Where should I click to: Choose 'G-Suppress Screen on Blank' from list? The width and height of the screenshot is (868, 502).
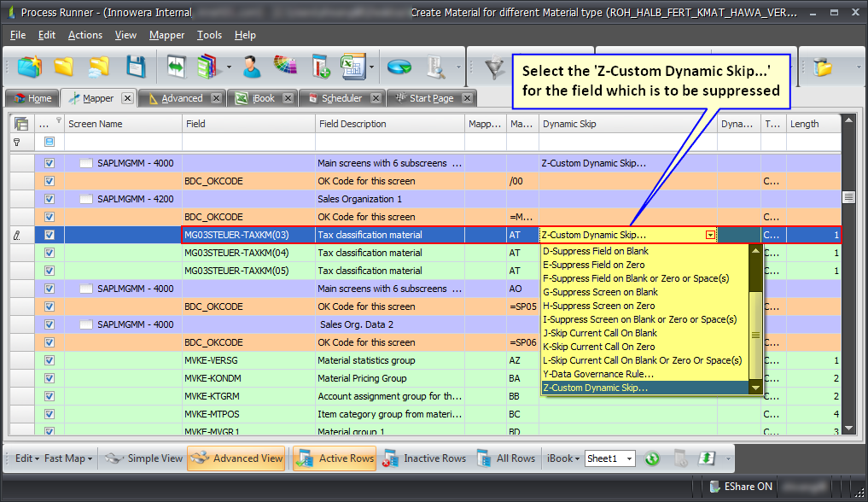[600, 292]
